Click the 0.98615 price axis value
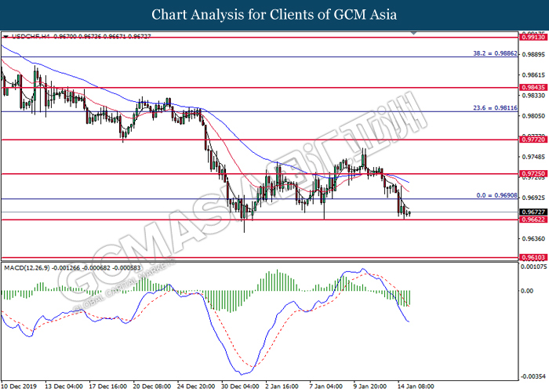The image size is (549, 392). pos(533,75)
